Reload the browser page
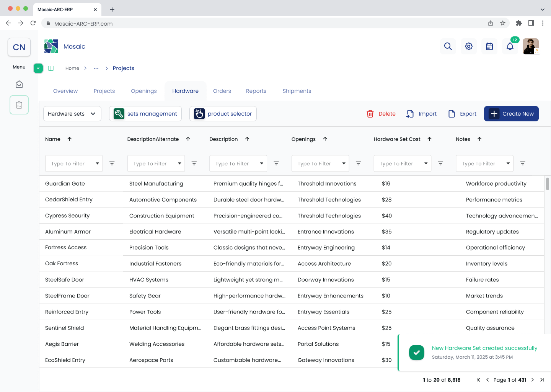The height and width of the screenshot is (392, 551). point(33,23)
